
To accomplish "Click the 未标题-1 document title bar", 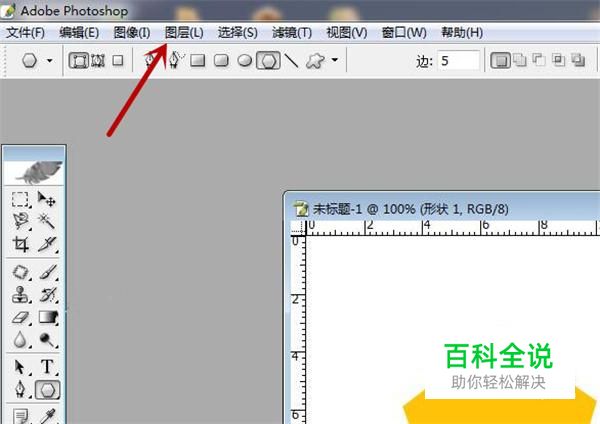I will point(443,209).
